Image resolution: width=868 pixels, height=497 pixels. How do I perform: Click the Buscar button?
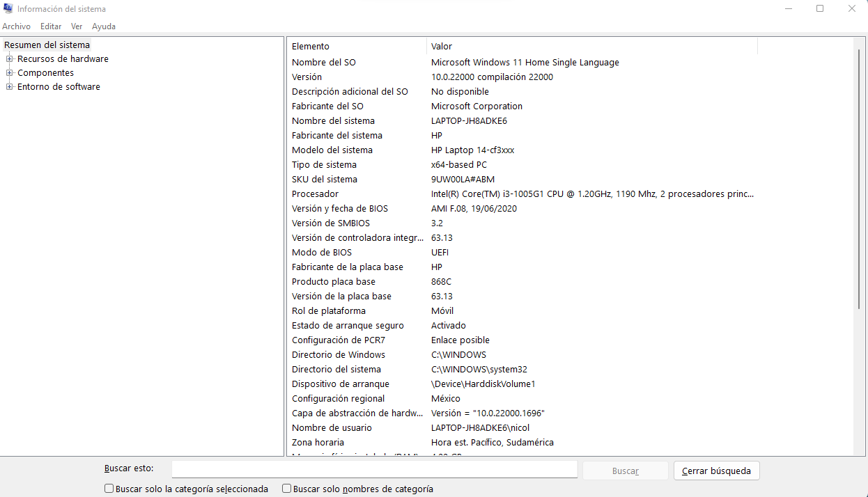coord(626,471)
